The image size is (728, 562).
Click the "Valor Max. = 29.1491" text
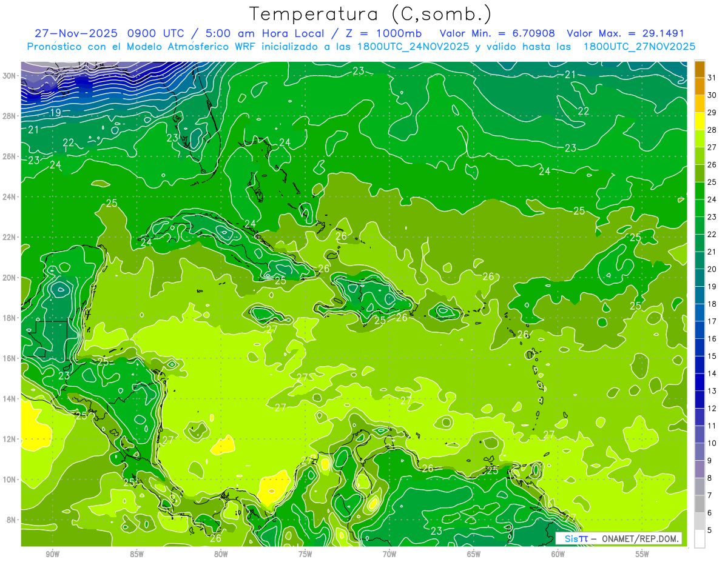(625, 33)
